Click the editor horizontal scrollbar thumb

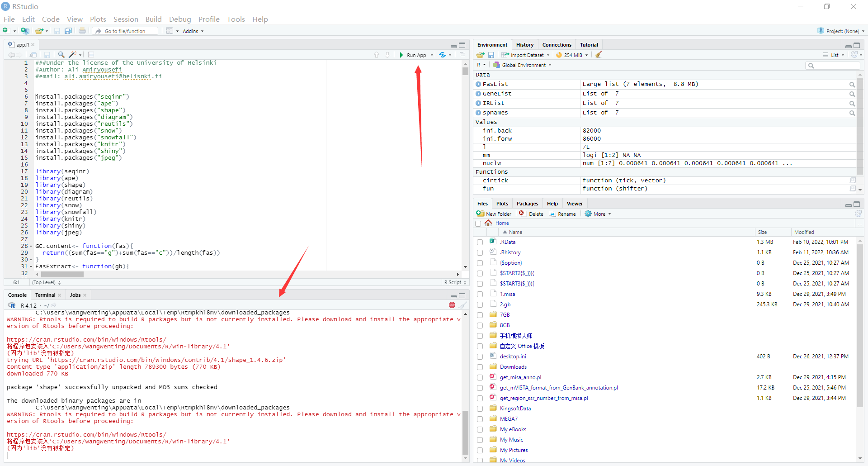pyautogui.click(x=62, y=274)
